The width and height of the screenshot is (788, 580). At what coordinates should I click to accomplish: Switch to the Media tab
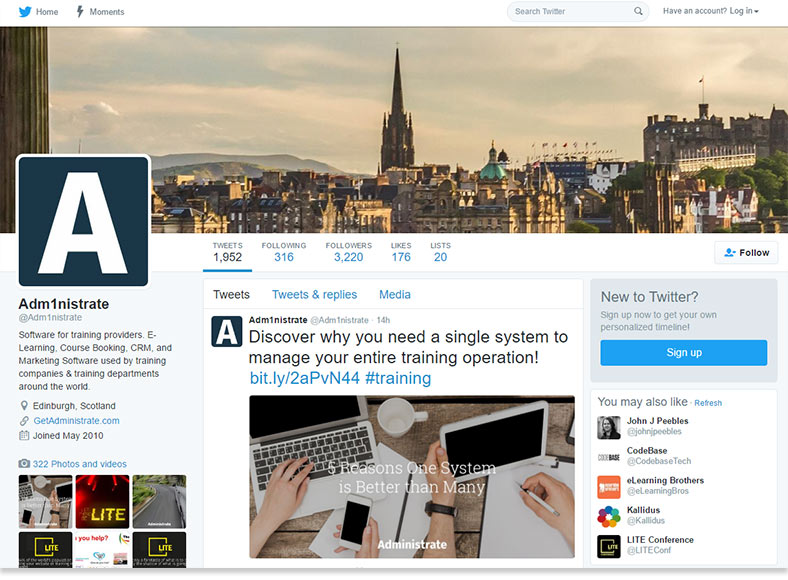click(x=395, y=295)
